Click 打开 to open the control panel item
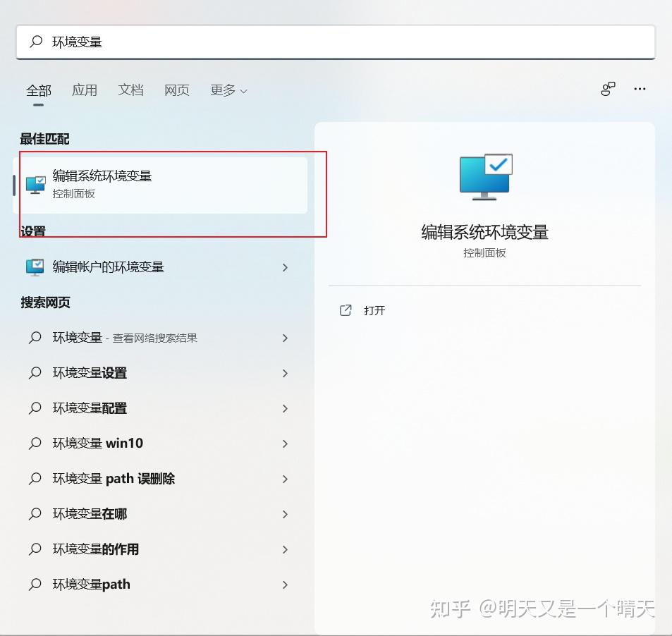This screenshot has width=672, height=636. click(x=374, y=310)
